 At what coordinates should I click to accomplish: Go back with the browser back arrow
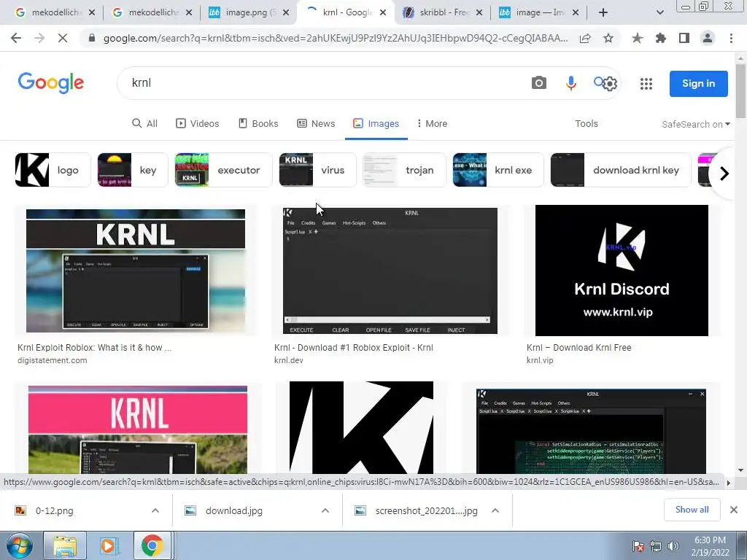[16, 38]
